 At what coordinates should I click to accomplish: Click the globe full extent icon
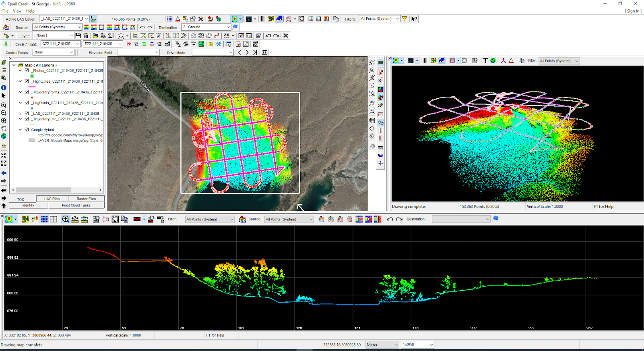[x=4, y=136]
